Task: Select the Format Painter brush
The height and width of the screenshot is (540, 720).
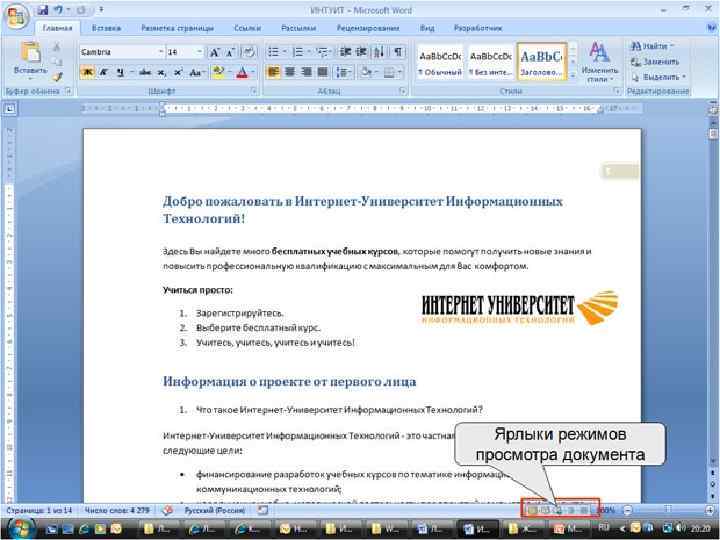Action: [x=57, y=77]
